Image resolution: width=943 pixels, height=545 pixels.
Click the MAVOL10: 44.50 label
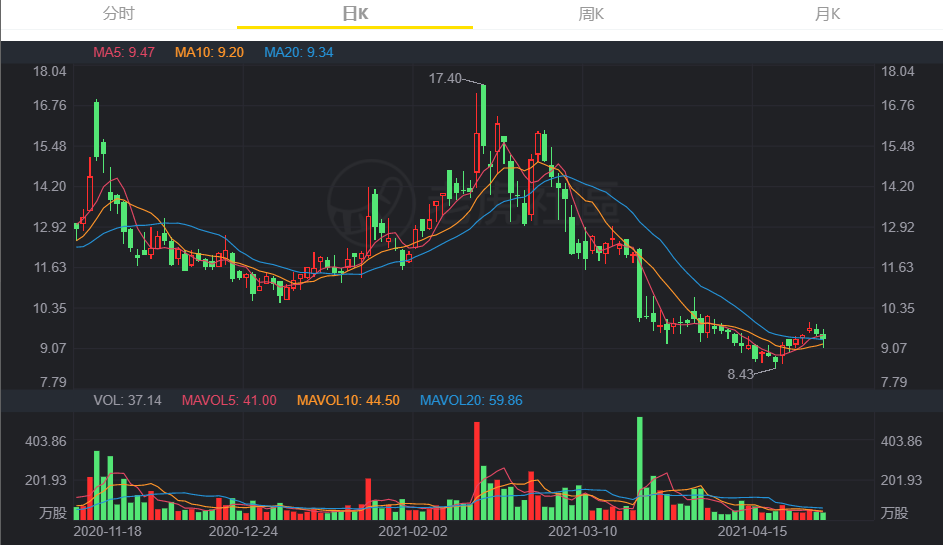click(x=348, y=400)
